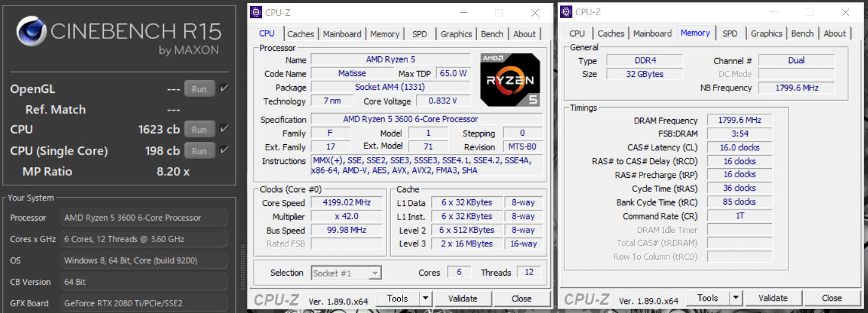
Task: Open Tools dropdown arrow in CPU window
Action: pos(426,298)
